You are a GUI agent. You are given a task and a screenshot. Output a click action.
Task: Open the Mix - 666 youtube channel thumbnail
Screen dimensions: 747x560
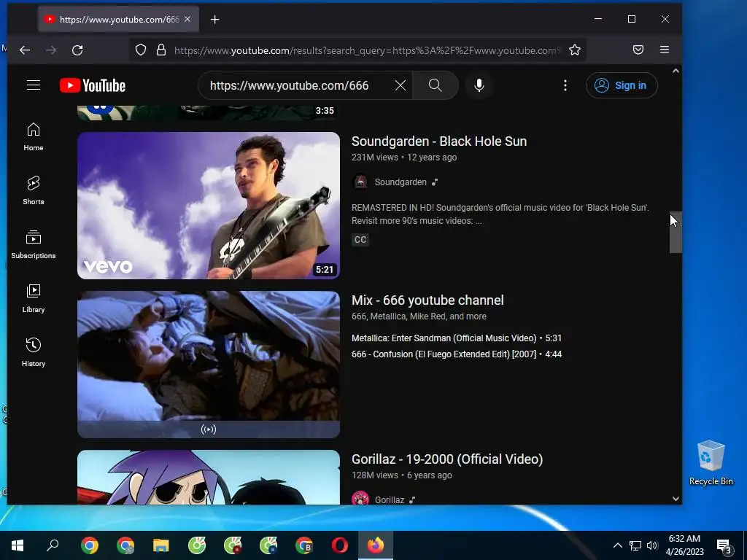click(209, 365)
